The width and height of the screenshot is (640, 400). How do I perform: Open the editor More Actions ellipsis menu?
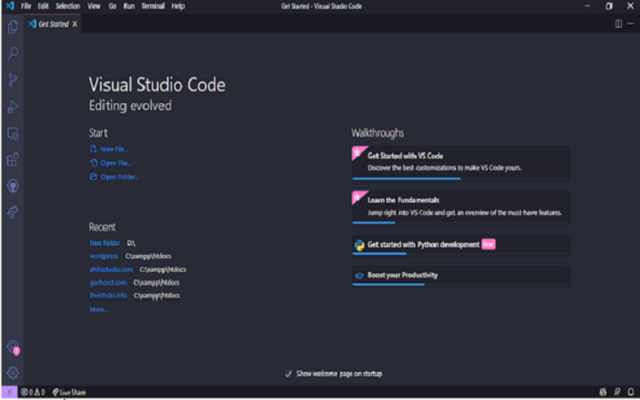coord(631,23)
